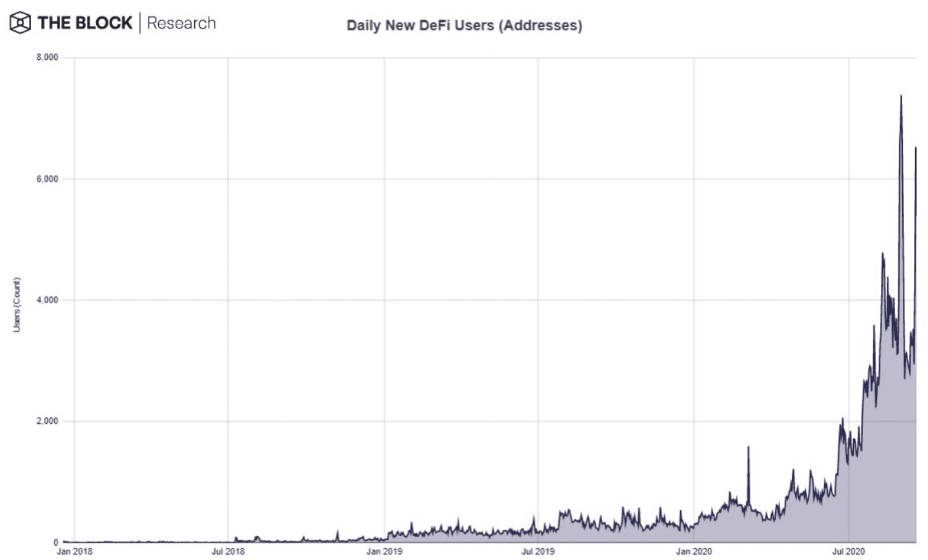Click the Jul 2018 x-axis label
The image size is (928, 560).
[x=228, y=552]
